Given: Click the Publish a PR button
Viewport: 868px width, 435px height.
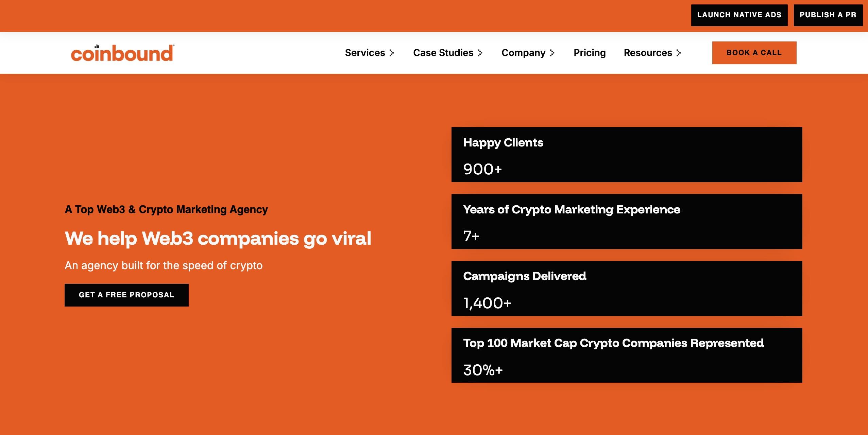Looking at the screenshot, I should [828, 15].
